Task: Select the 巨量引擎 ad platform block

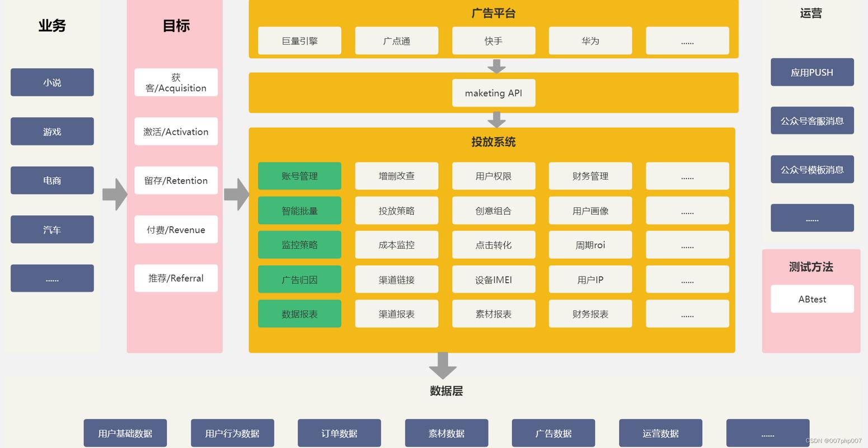Action: point(299,40)
